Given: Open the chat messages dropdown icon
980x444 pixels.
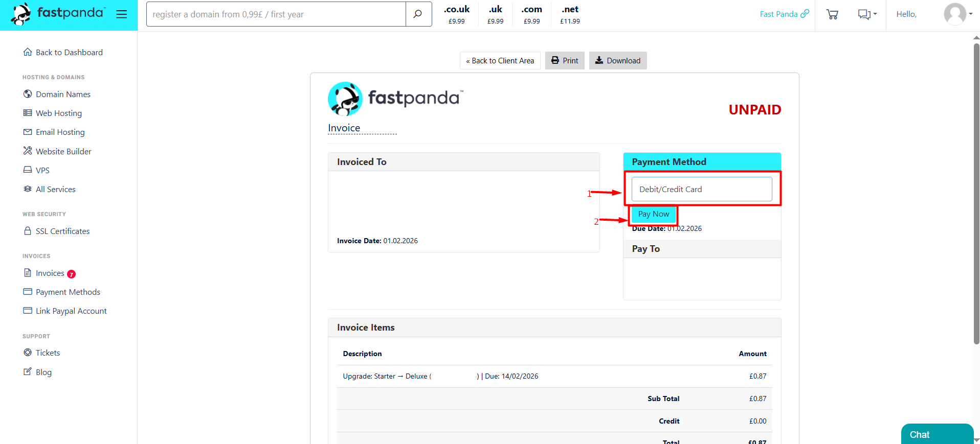Looking at the screenshot, I should tap(867, 14).
